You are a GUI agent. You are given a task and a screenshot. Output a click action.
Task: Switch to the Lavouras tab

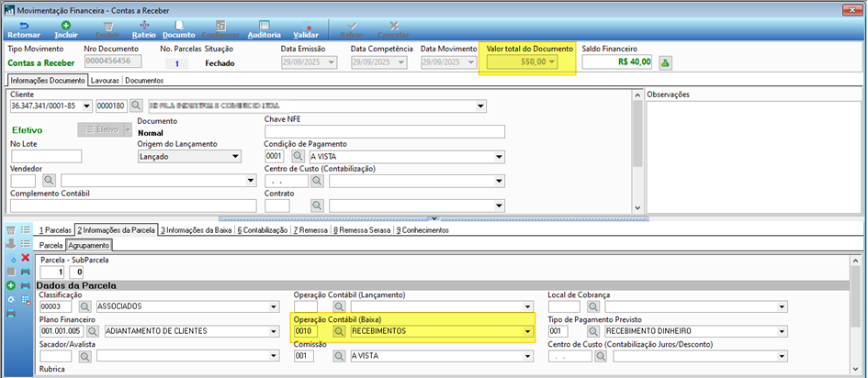click(x=105, y=80)
